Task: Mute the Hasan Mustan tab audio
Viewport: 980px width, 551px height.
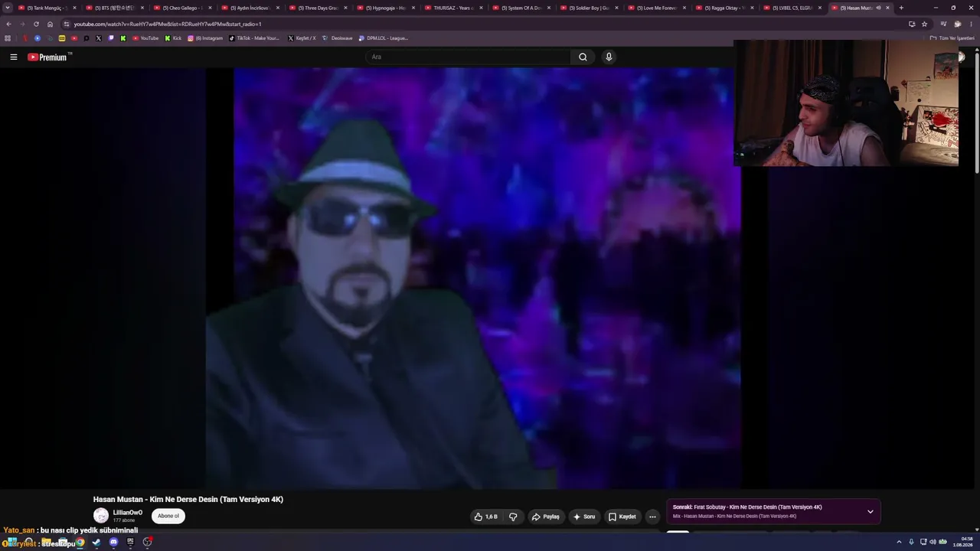Action: pos(878,8)
